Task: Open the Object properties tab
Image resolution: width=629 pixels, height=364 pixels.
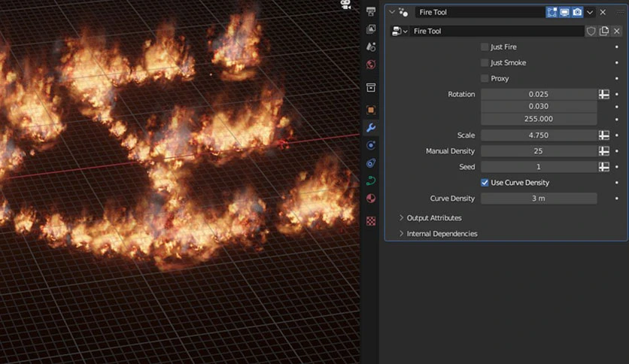Action: click(371, 110)
